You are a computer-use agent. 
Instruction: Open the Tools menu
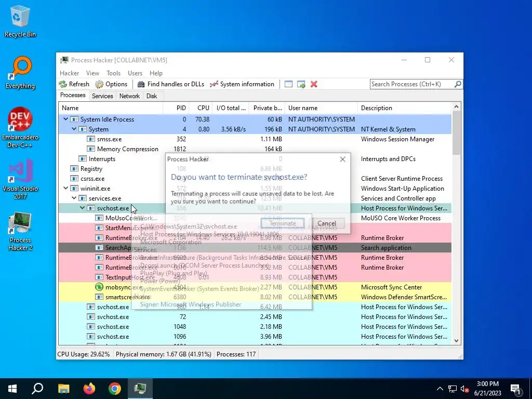113,73
